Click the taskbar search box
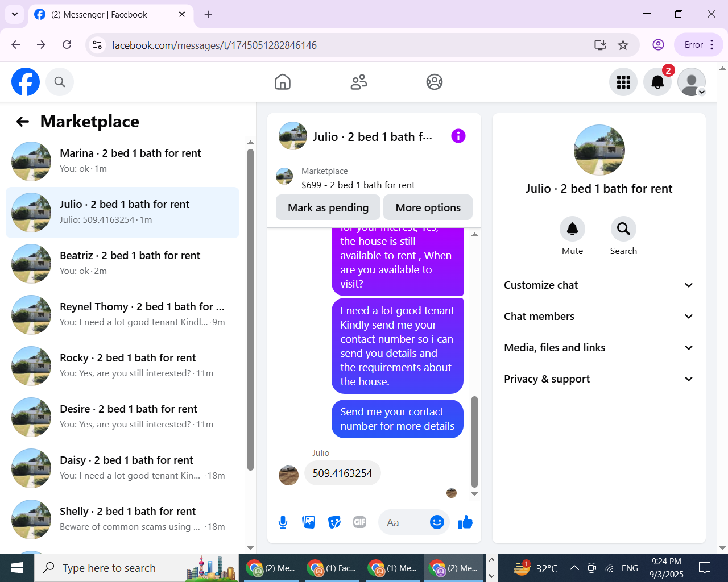728x582 pixels. [x=136, y=568]
